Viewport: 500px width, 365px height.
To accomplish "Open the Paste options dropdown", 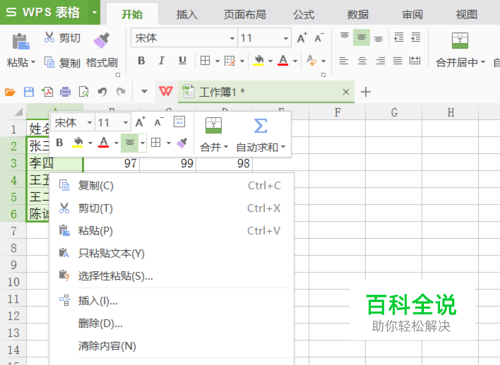I will pyautogui.click(x=33, y=62).
